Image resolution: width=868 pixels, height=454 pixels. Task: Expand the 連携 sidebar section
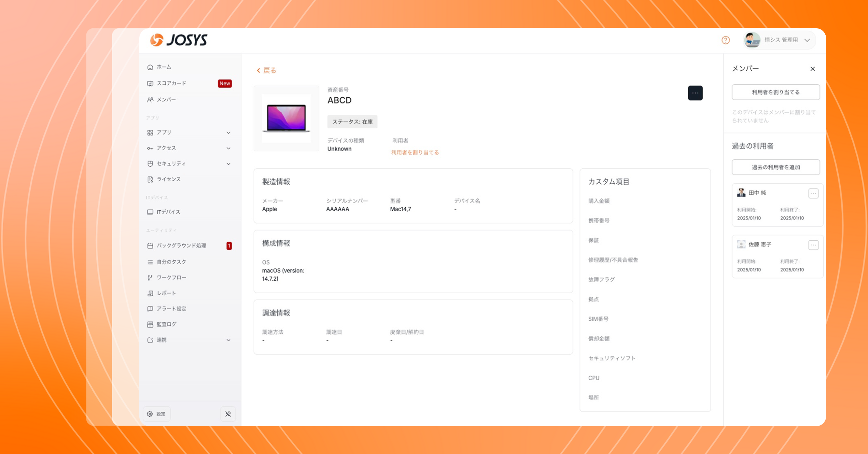[228, 340]
